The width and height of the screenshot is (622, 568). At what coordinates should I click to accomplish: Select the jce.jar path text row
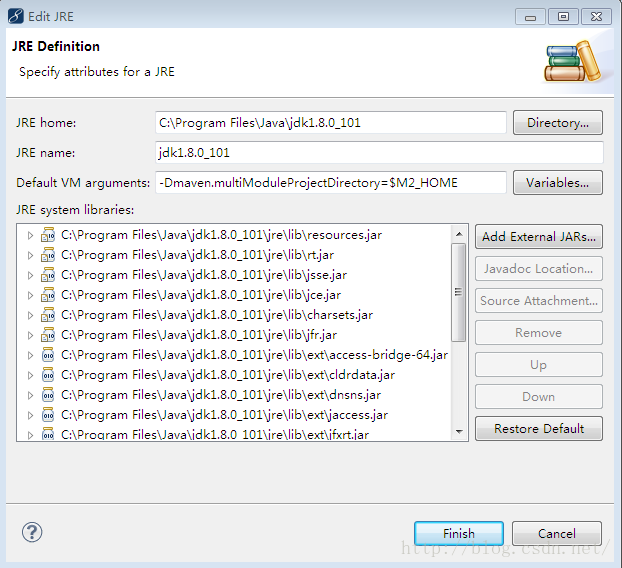201,295
